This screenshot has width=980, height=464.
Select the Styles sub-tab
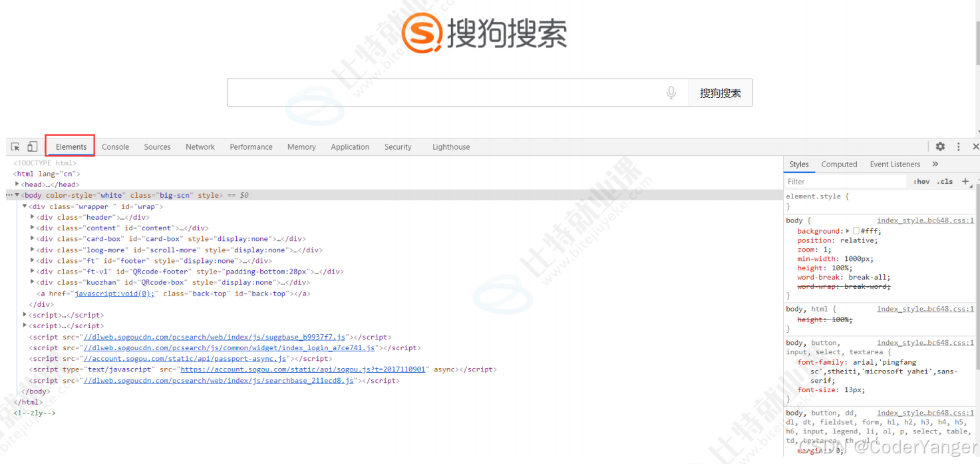tap(799, 164)
